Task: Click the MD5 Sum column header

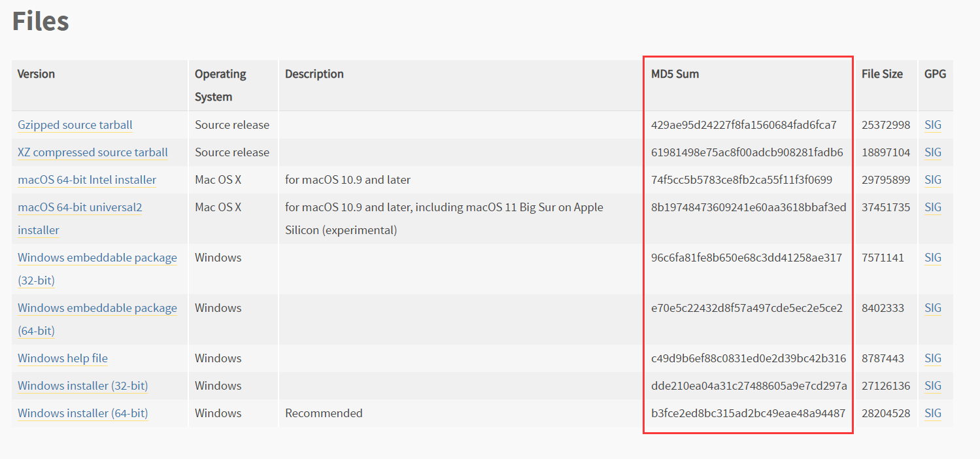Action: [675, 74]
